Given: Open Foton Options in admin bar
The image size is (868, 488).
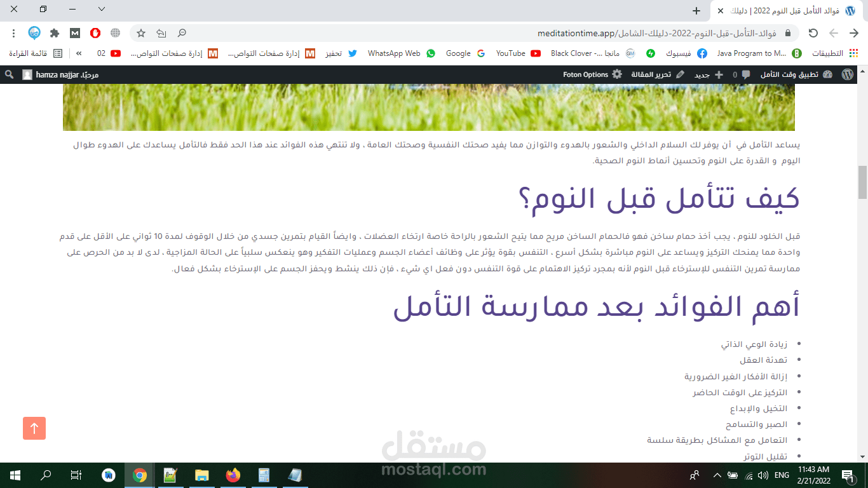Looking at the screenshot, I should point(592,74).
